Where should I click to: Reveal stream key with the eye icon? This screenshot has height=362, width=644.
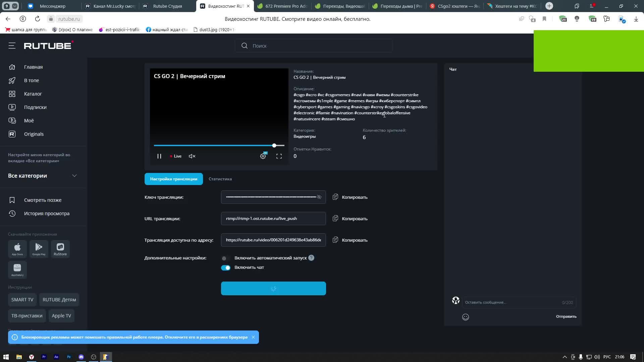(319, 197)
